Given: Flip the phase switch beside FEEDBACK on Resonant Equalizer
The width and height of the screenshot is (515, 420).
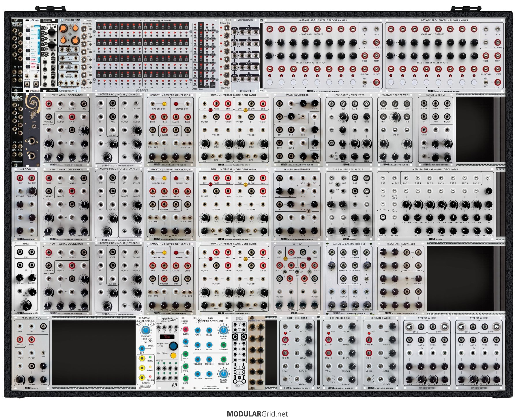Looking at the screenshot, I should [x=407, y=278].
